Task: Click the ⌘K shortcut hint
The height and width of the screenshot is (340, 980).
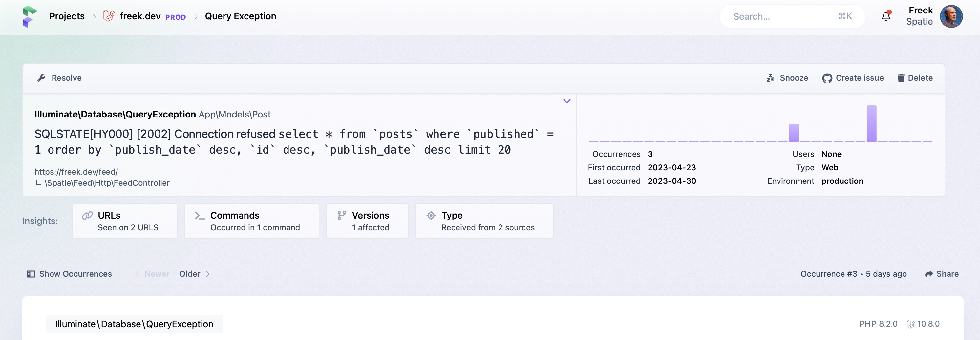Action: [845, 16]
